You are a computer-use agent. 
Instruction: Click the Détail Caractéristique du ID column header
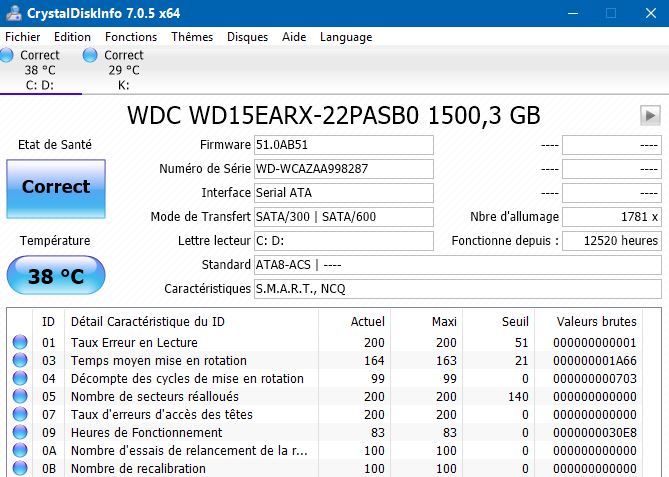pyautogui.click(x=191, y=321)
